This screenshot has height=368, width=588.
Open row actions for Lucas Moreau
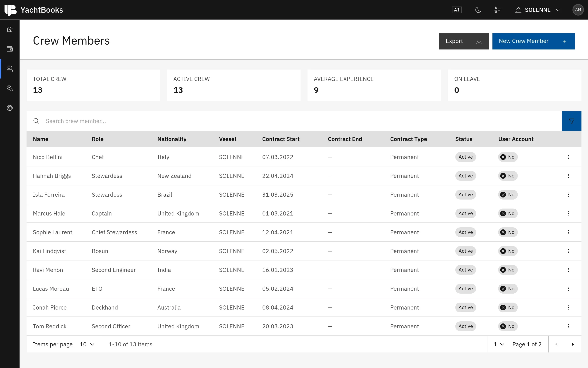coord(568,289)
